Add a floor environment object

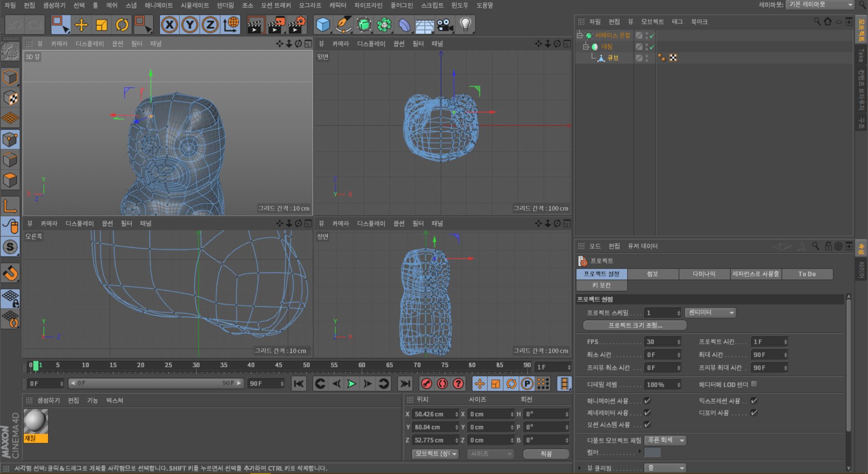(425, 24)
